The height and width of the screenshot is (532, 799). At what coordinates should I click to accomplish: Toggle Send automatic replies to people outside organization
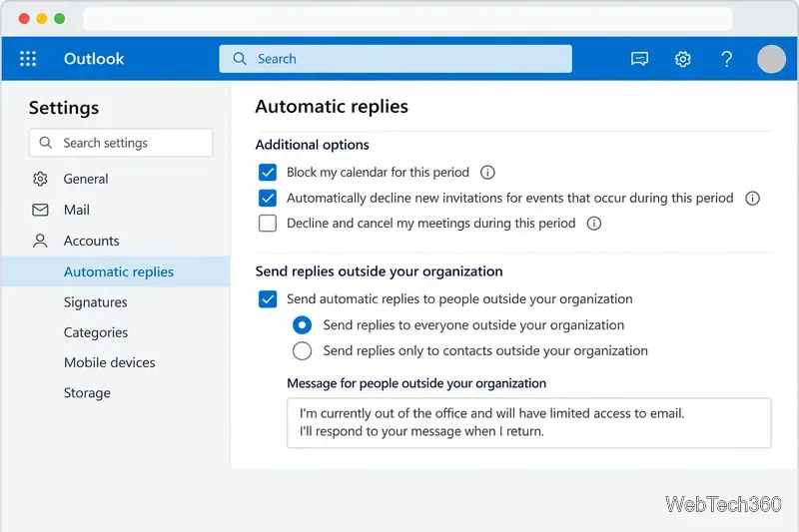coord(268,298)
